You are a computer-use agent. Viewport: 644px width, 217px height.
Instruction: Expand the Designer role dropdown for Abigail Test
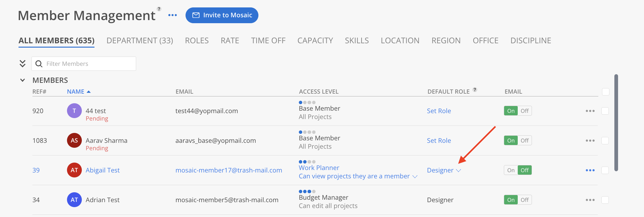point(458,170)
